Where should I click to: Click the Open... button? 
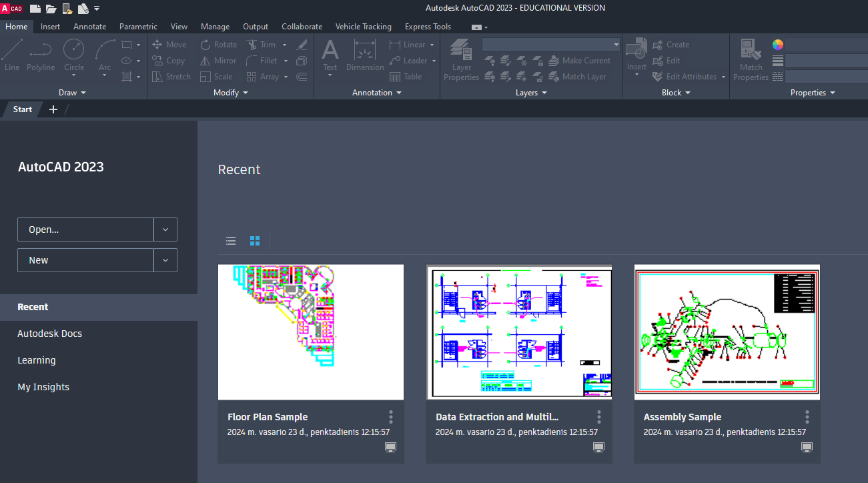(85, 229)
